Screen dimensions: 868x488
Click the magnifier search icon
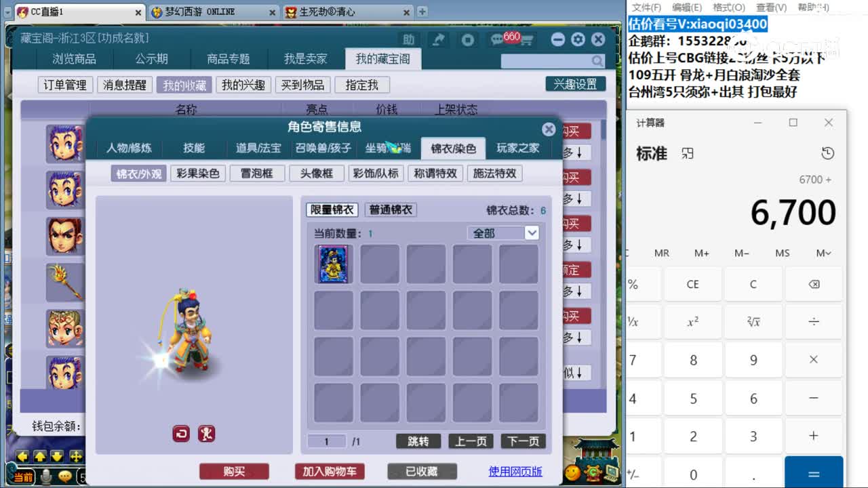coord(596,61)
